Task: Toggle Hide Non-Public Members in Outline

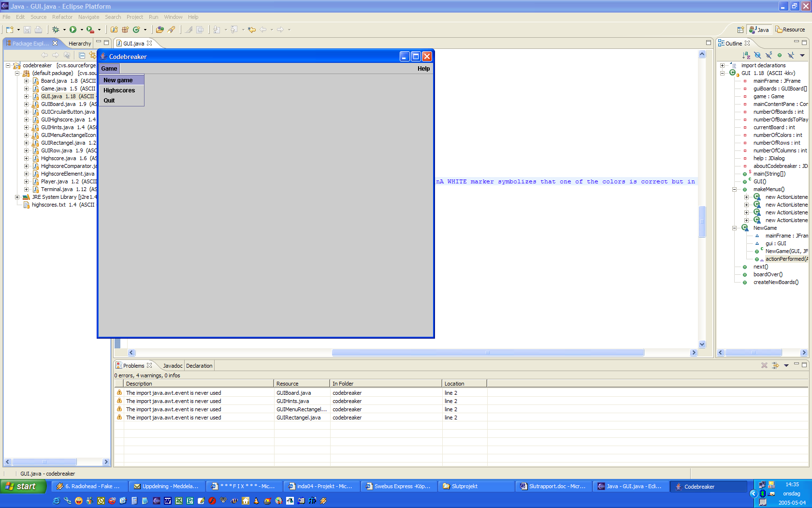Action: point(780,55)
